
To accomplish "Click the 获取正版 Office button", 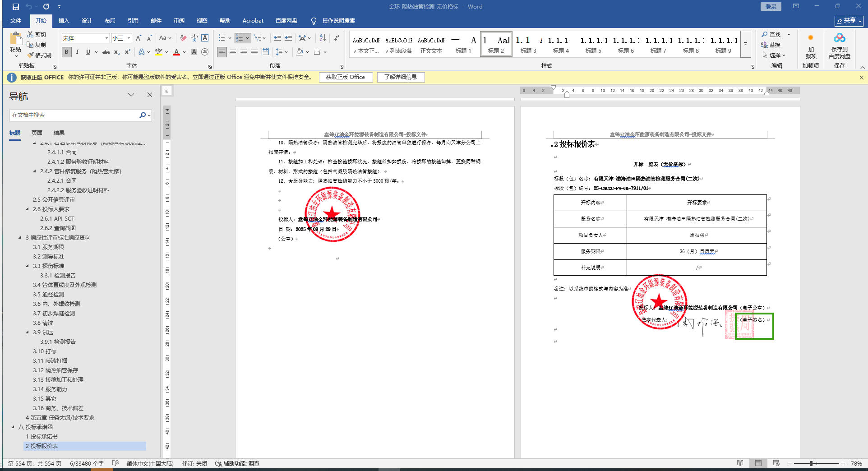I will (x=346, y=77).
